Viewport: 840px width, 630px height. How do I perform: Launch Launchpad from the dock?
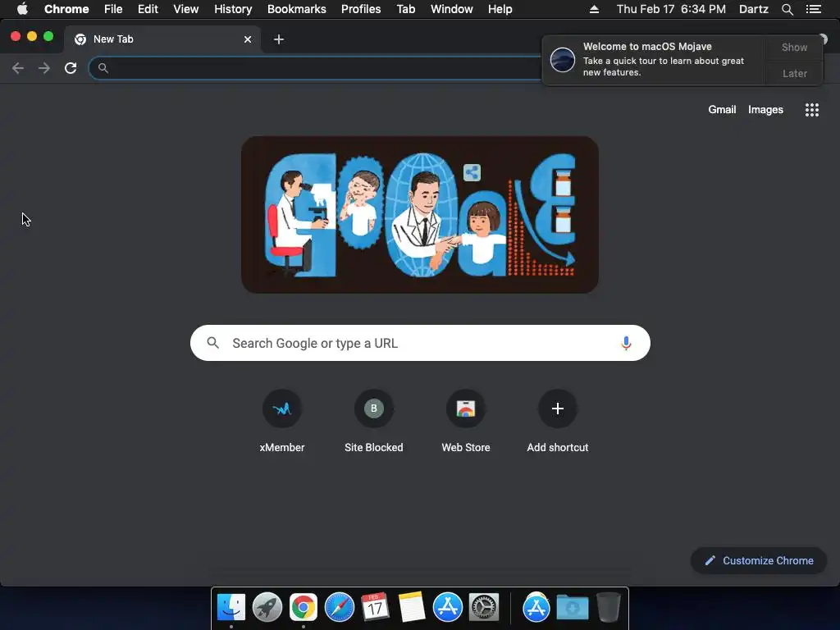[x=267, y=607]
